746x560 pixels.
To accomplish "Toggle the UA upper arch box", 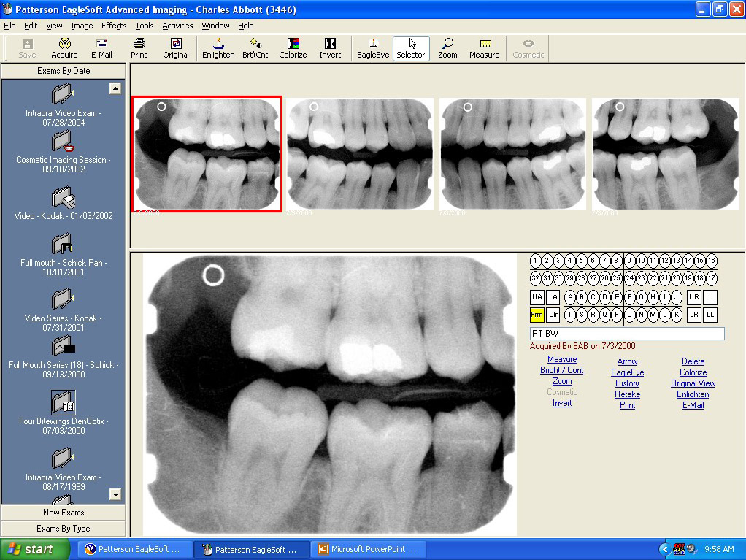I will click(x=537, y=297).
